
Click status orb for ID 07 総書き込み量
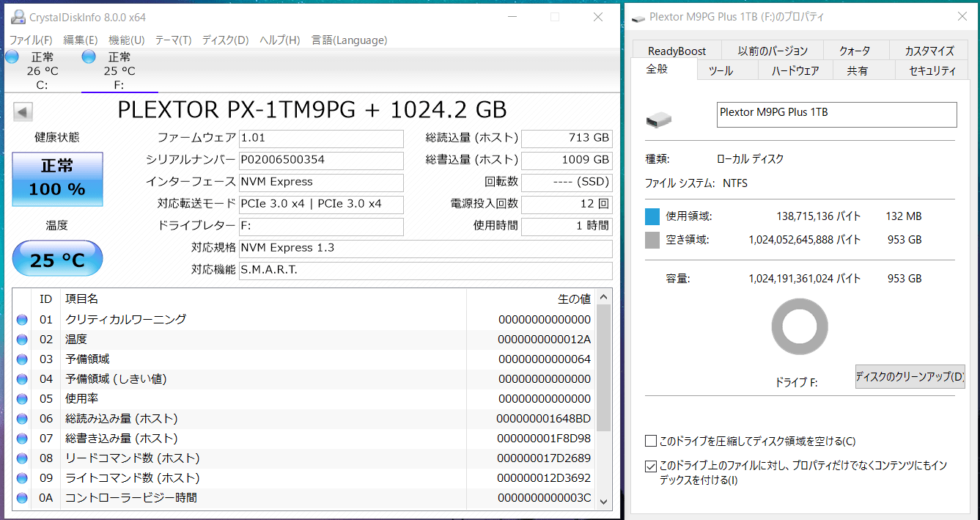coord(22,439)
